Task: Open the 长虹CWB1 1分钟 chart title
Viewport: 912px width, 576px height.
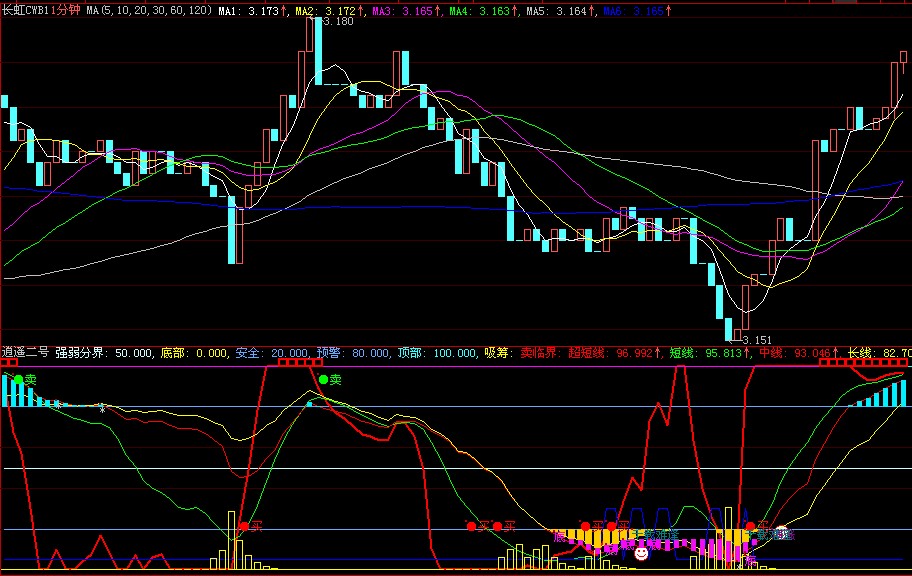Action: 41,9
